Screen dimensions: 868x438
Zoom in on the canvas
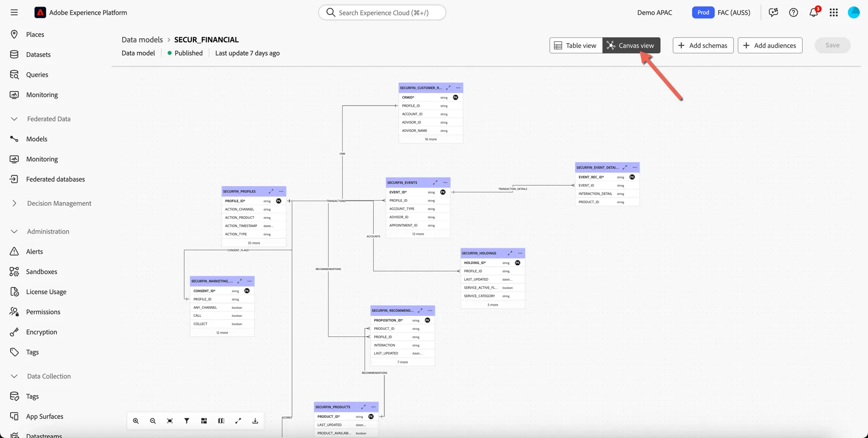[136, 421]
